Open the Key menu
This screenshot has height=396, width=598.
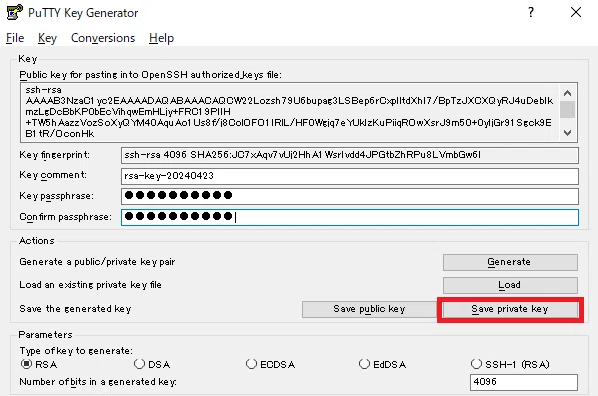(47, 38)
